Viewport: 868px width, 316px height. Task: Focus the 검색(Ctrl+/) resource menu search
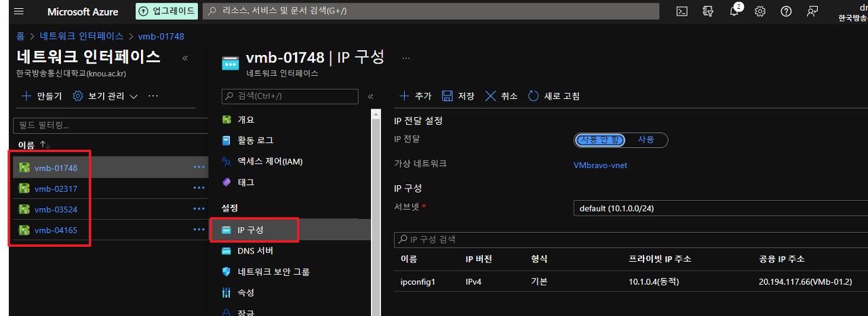(290, 96)
